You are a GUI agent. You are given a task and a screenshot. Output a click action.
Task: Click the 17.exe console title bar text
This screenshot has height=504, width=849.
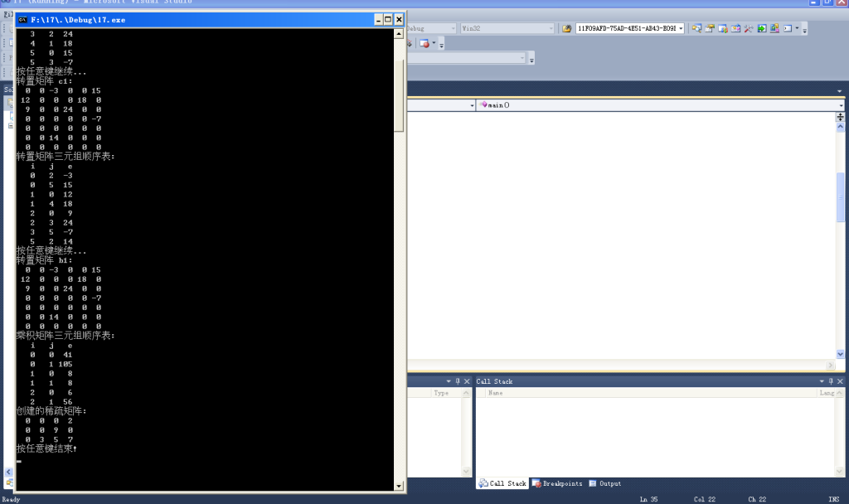(78, 20)
